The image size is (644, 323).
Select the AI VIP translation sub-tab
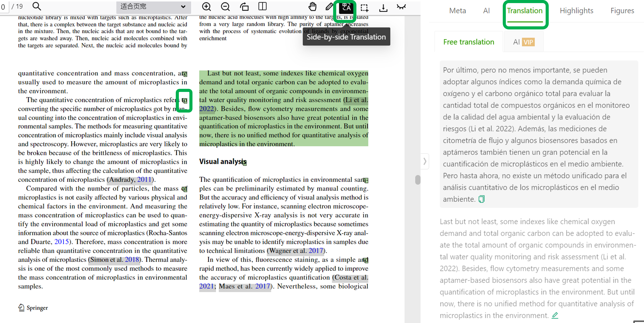524,42
